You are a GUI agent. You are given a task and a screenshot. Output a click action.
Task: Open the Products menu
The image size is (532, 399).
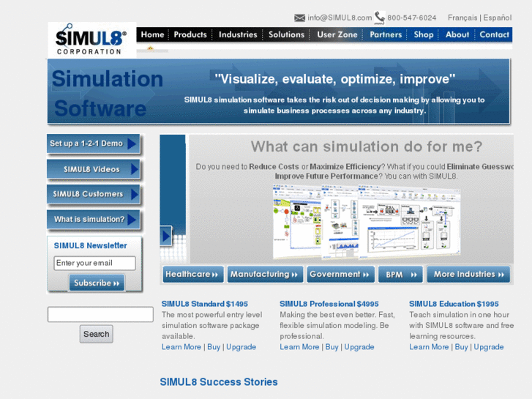pos(190,34)
